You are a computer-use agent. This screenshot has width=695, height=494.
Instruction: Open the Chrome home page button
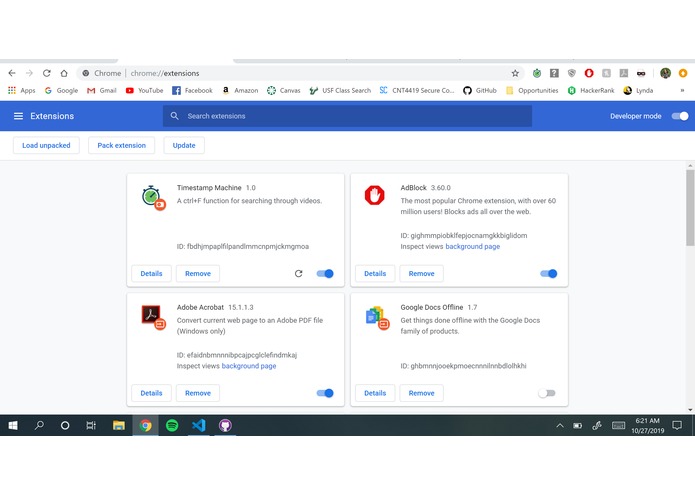pos(64,73)
